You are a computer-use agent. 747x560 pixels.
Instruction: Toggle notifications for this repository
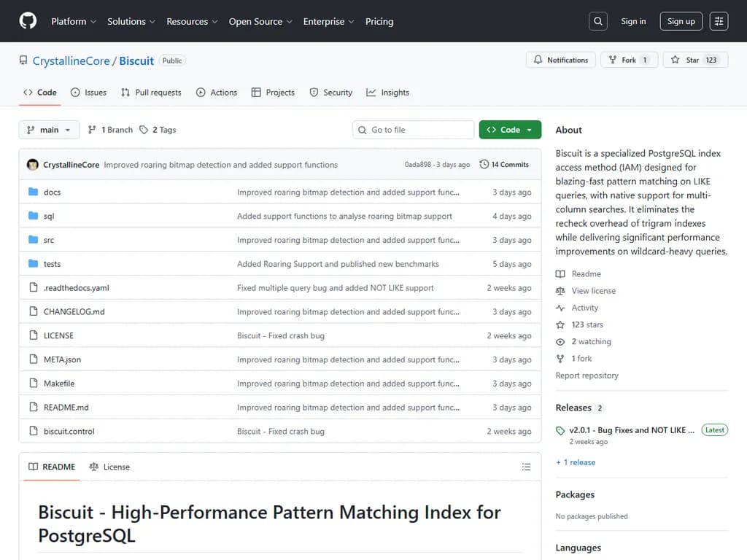(x=560, y=60)
